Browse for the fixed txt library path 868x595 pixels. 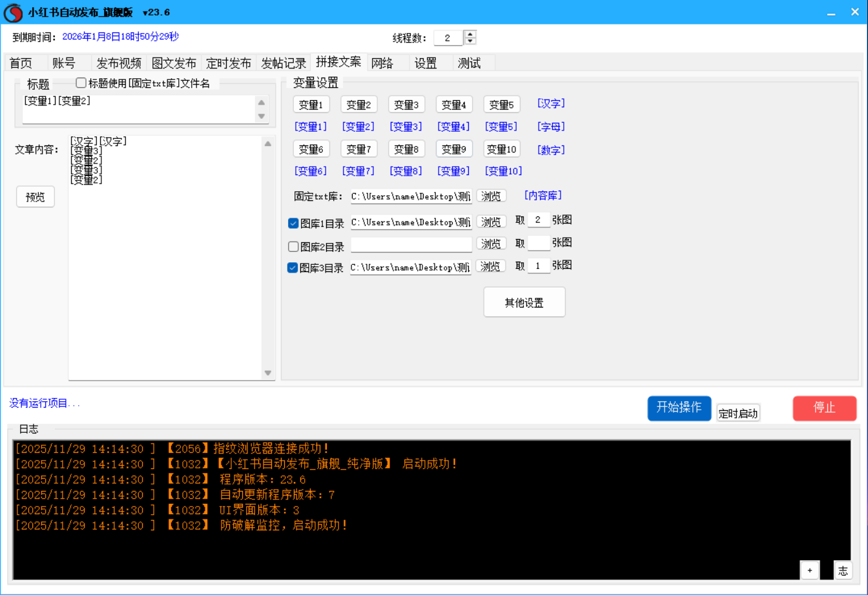coord(491,196)
